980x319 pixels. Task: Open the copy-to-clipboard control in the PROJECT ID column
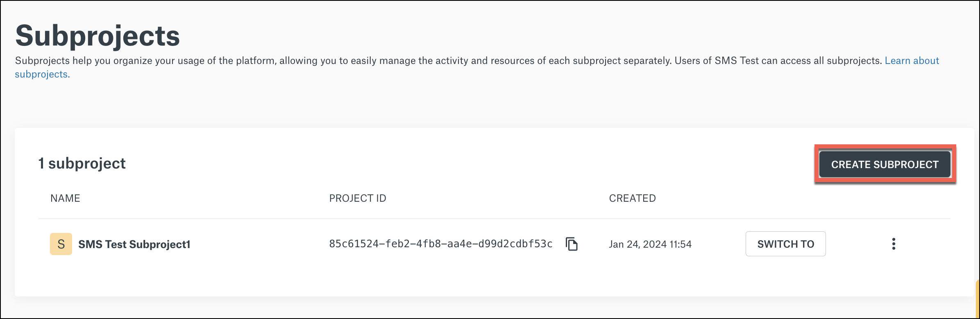[572, 244]
